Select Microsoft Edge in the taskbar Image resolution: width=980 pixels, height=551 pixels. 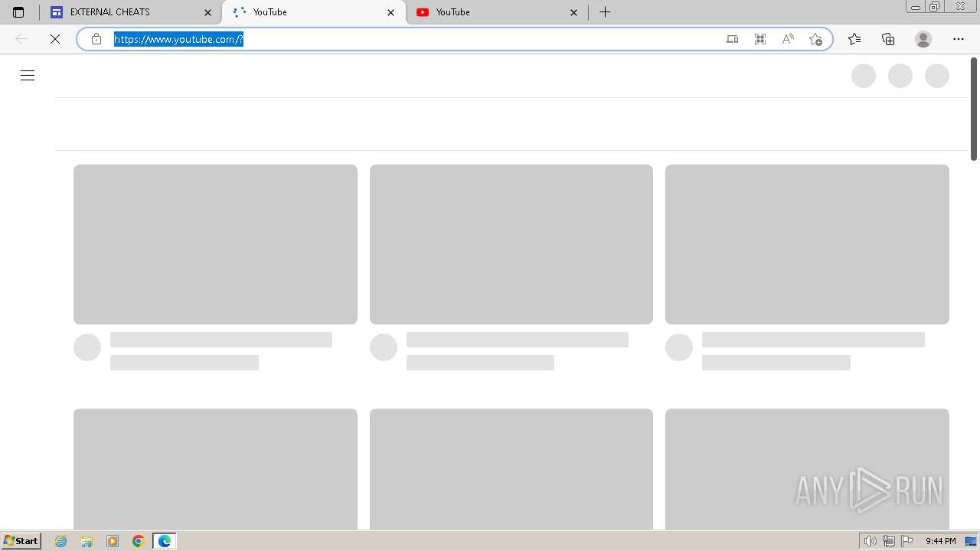pyautogui.click(x=165, y=541)
